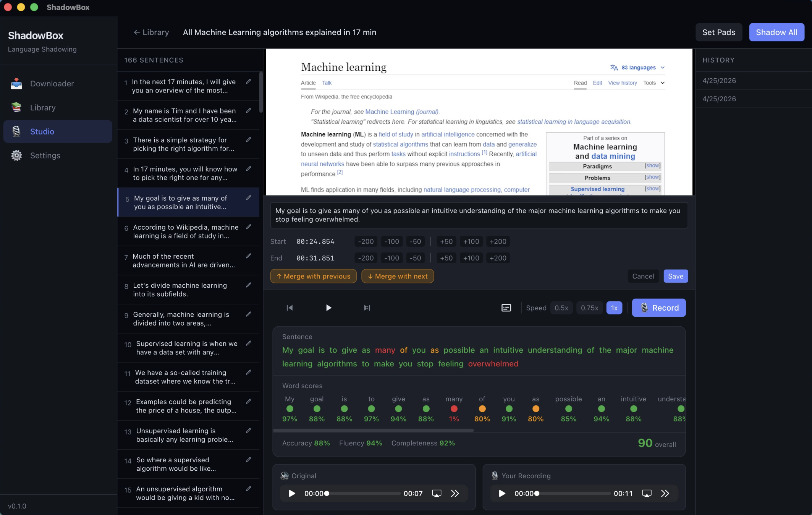812x515 pixels.
Task: Click the sentence list scrollbar
Action: [x=261, y=92]
